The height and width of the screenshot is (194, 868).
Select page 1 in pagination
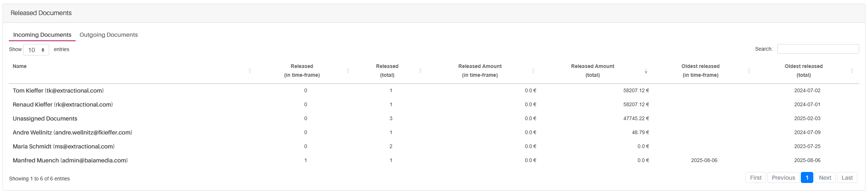pos(807,178)
